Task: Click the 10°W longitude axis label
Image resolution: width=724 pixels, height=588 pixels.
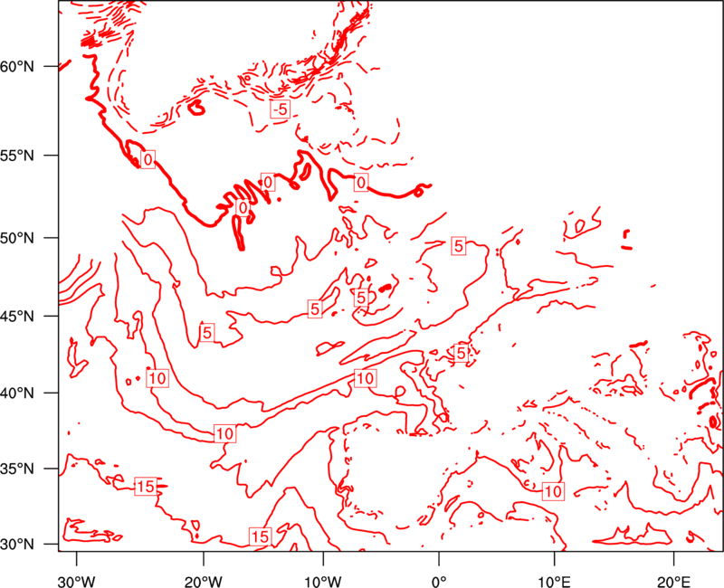Action: coord(323,582)
